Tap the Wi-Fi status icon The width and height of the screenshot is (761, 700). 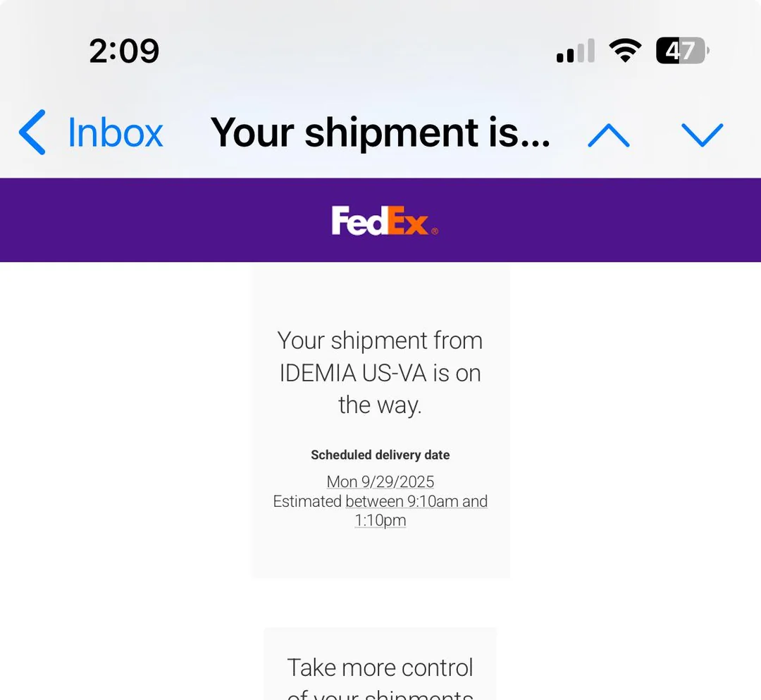click(x=624, y=51)
